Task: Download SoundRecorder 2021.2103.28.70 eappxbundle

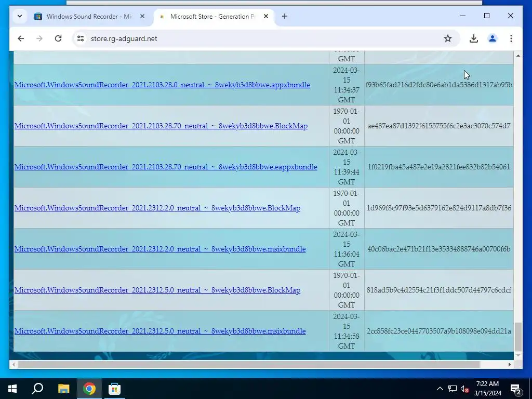Action: 166,167
